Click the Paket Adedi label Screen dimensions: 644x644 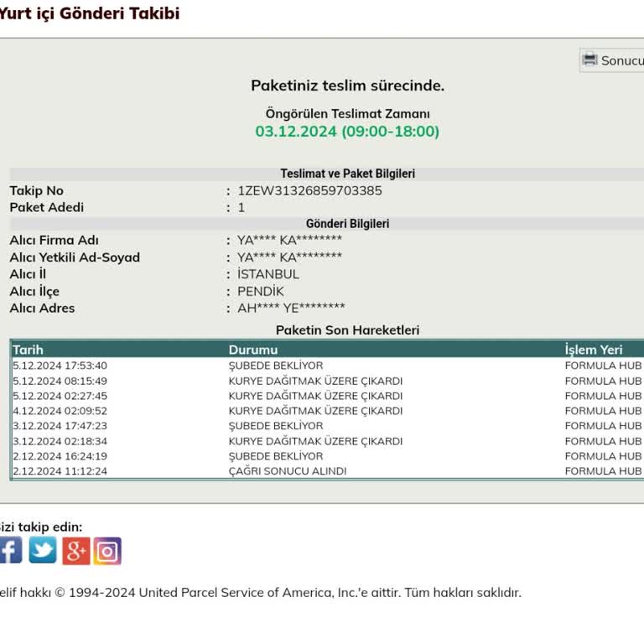pos(46,207)
